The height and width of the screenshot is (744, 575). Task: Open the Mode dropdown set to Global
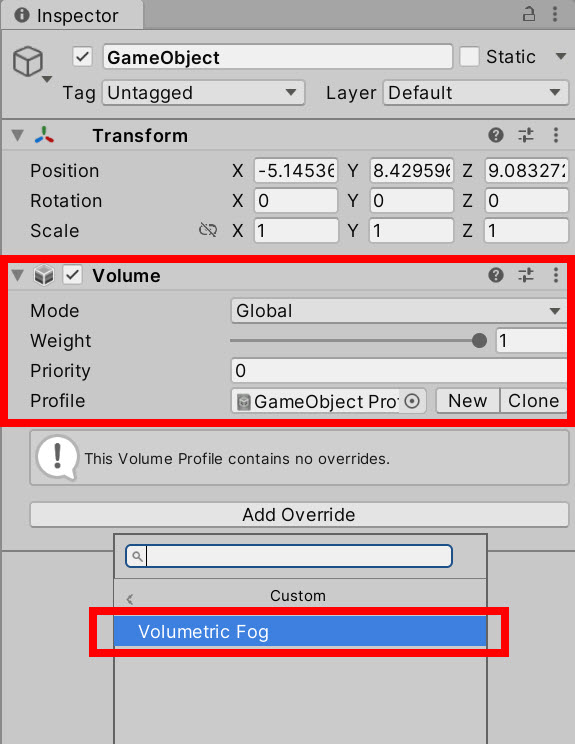pyautogui.click(x=399, y=311)
